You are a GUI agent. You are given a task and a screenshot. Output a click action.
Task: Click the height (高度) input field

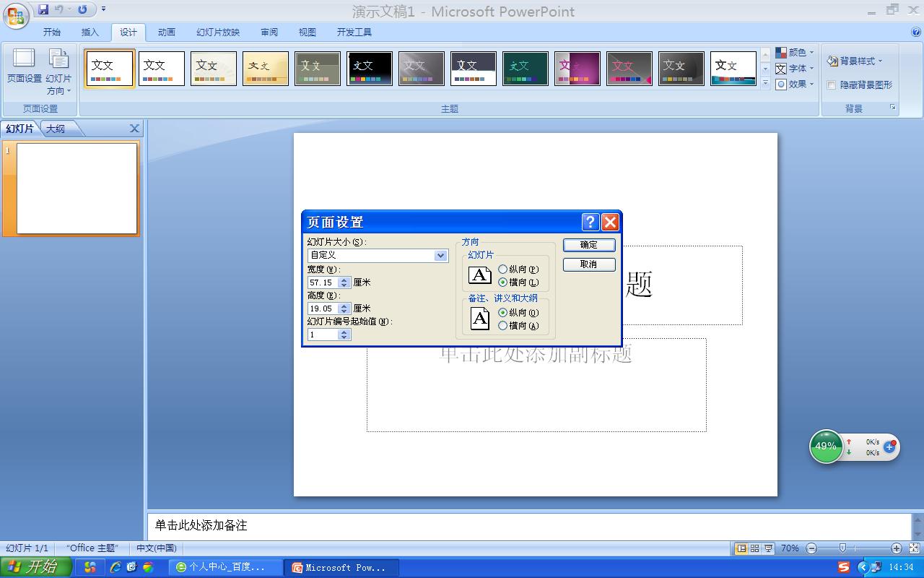pos(323,309)
